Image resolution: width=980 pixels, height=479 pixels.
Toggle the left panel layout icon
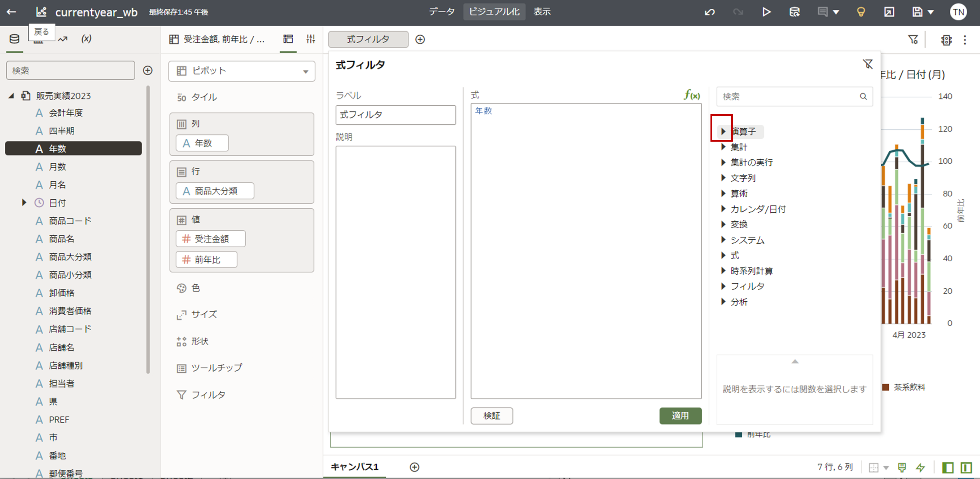(947, 467)
